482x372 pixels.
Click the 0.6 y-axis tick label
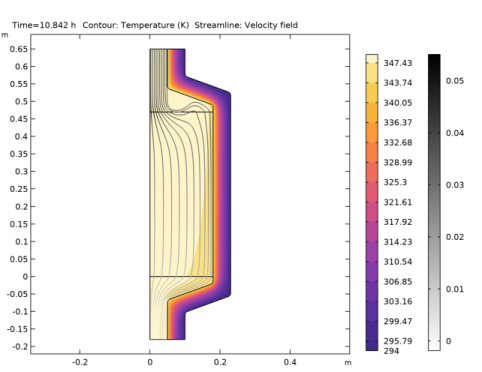point(21,66)
